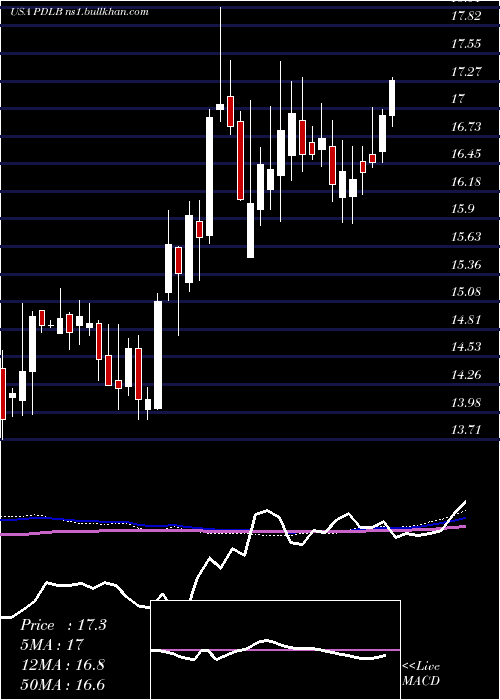The height and width of the screenshot is (700, 500).
Task: Click the <<Live MACD label
Action: pos(421,673)
